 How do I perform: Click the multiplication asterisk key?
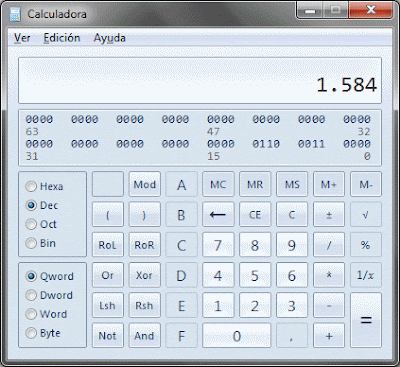329,275
